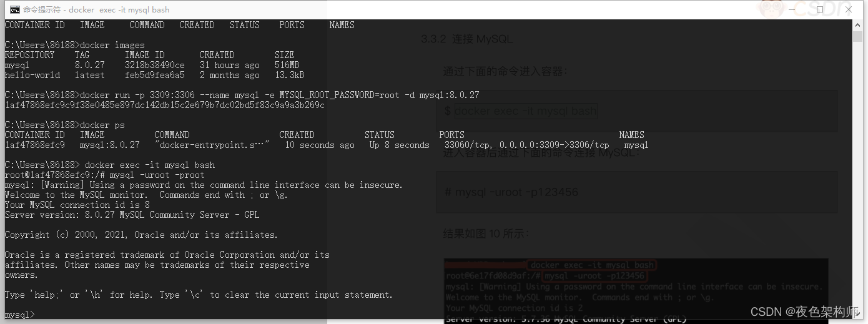
Task: Click the 'Type help;' instruction line
Action: click(199, 295)
